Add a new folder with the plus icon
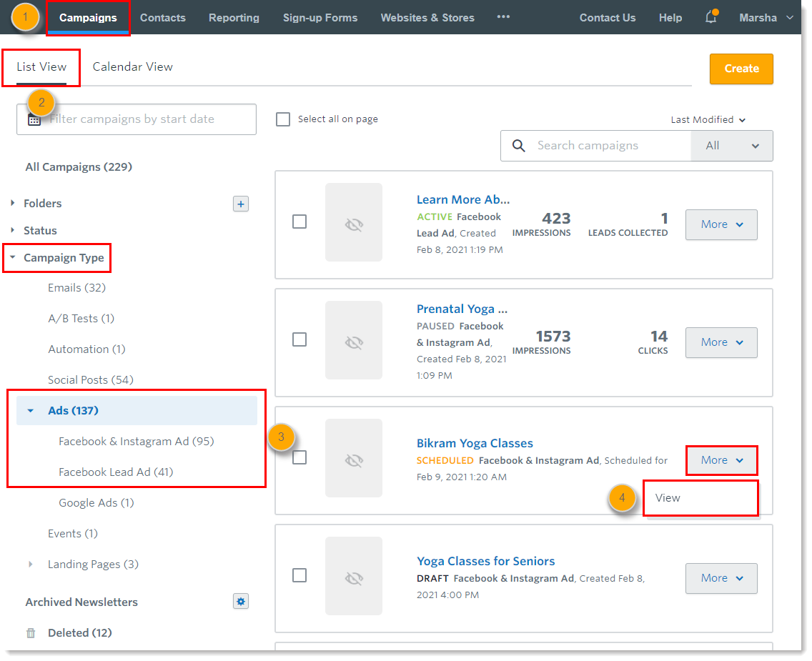The width and height of the screenshot is (812, 661). [241, 204]
